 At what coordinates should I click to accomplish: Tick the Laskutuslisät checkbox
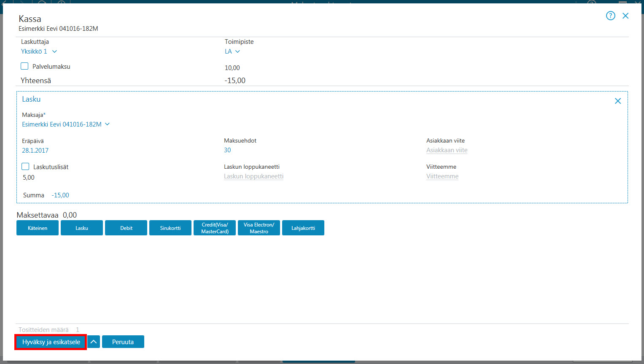pos(25,166)
